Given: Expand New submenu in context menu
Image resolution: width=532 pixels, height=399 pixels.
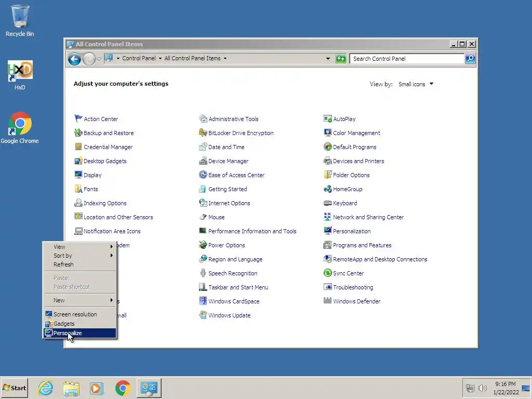Looking at the screenshot, I should (x=79, y=300).
